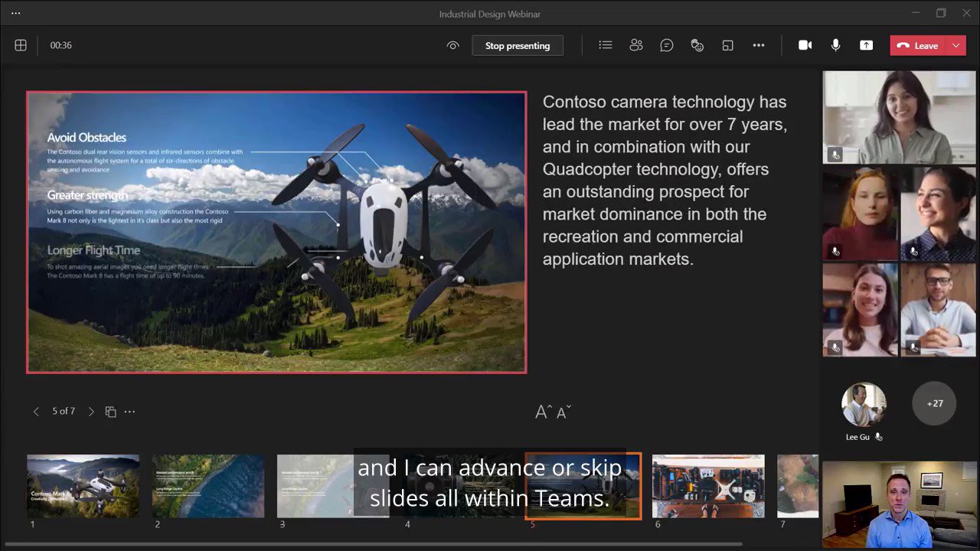This screenshot has height=551, width=980.
Task: Decrease the presenter notes font size
Action: tap(563, 412)
